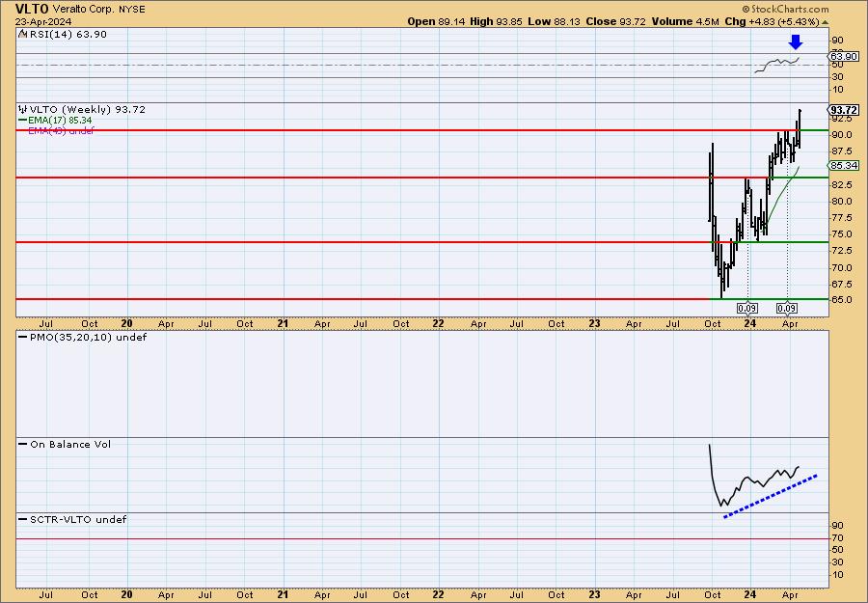Click the VLTO (Weekly) 93.72 legend

88,110
